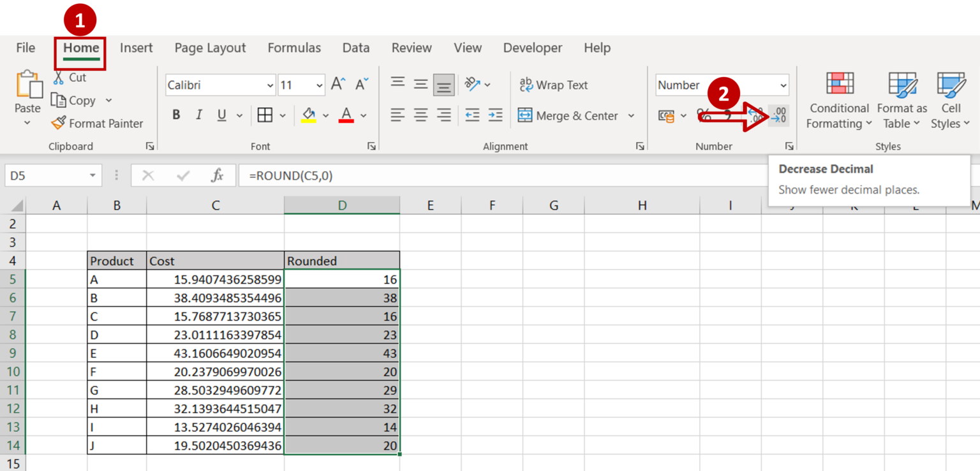The width and height of the screenshot is (980, 471).
Task: Switch to the Formulas ribbon tab
Action: click(294, 48)
